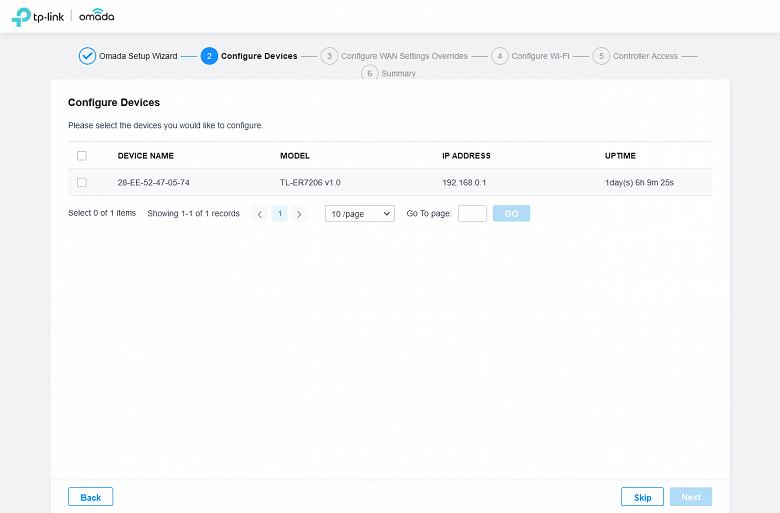
Task: Open the 10 /page records dropdown
Action: (360, 214)
